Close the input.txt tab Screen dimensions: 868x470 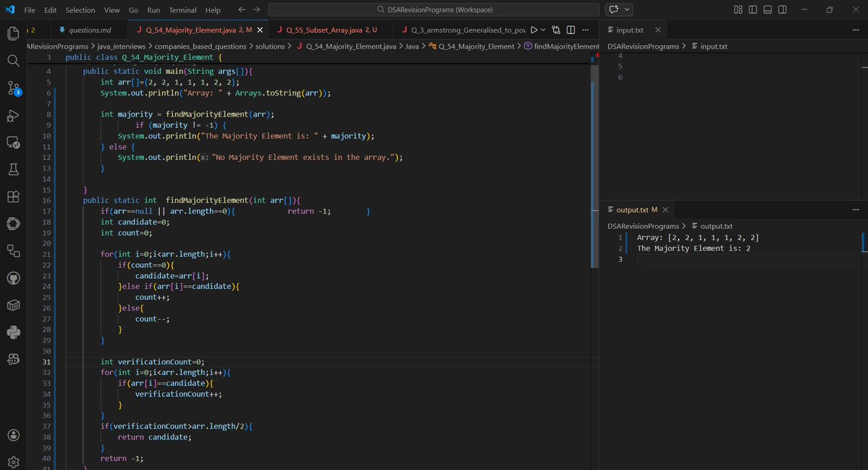pos(657,30)
